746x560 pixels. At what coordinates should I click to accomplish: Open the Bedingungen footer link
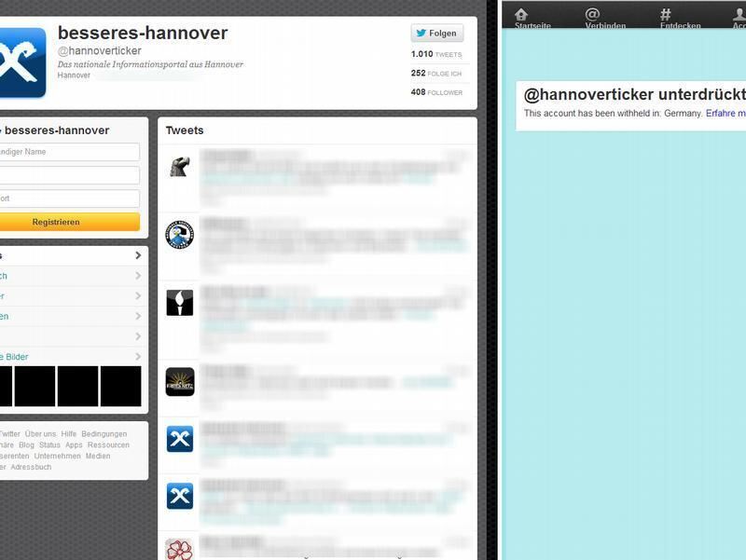(x=104, y=434)
